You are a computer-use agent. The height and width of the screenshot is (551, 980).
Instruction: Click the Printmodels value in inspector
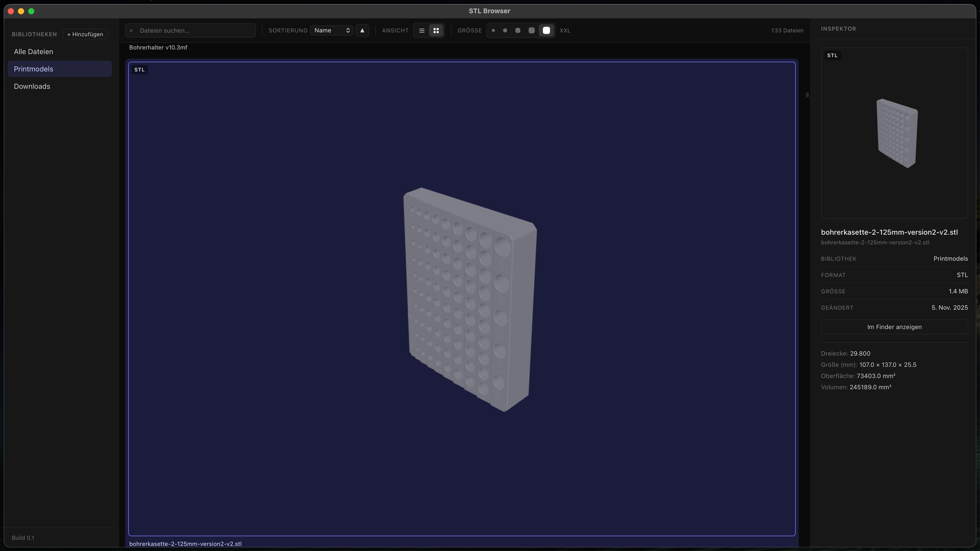pos(951,259)
